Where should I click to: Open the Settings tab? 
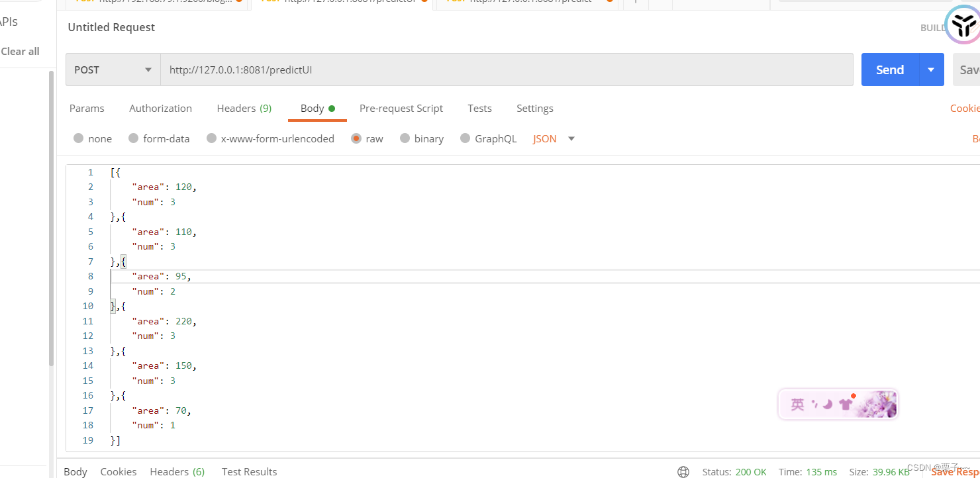click(535, 109)
